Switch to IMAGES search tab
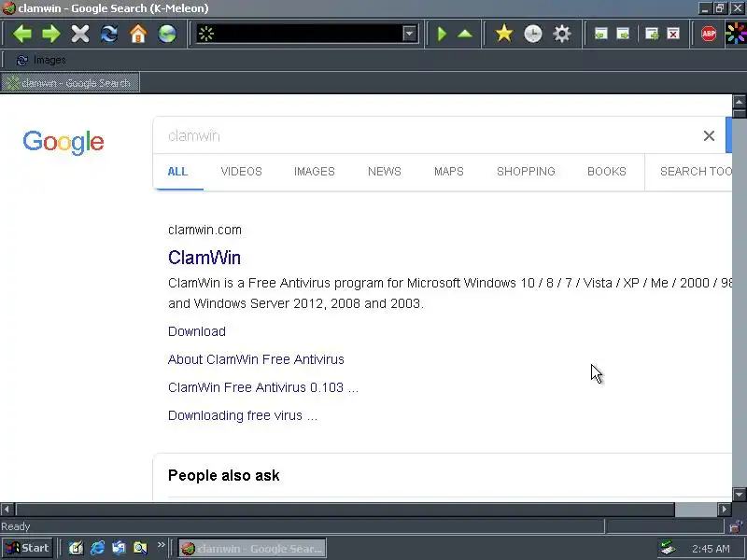747x560 pixels. click(315, 172)
